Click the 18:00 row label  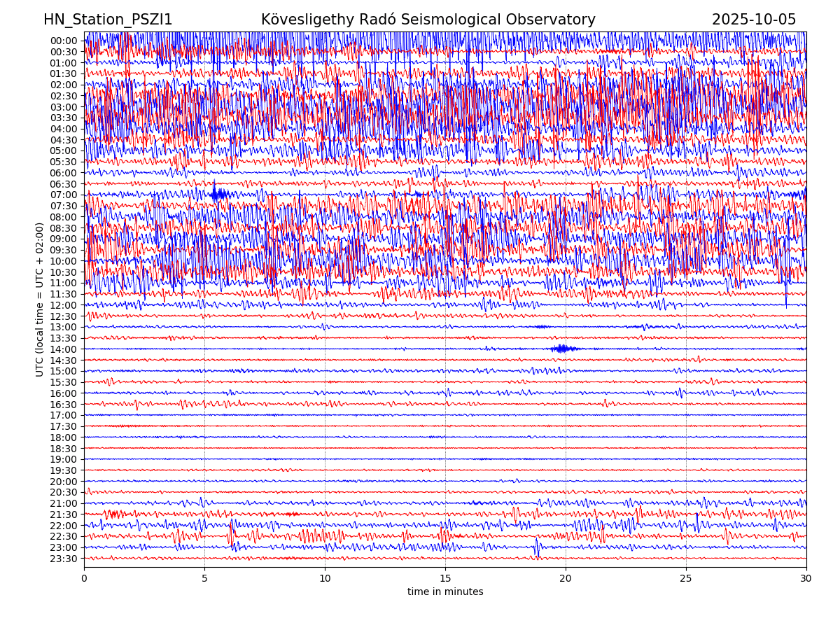pos(63,437)
